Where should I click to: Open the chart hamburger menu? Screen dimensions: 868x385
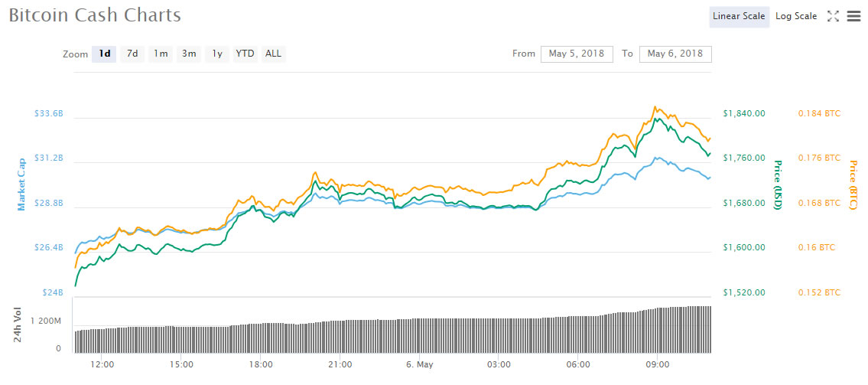(x=854, y=16)
